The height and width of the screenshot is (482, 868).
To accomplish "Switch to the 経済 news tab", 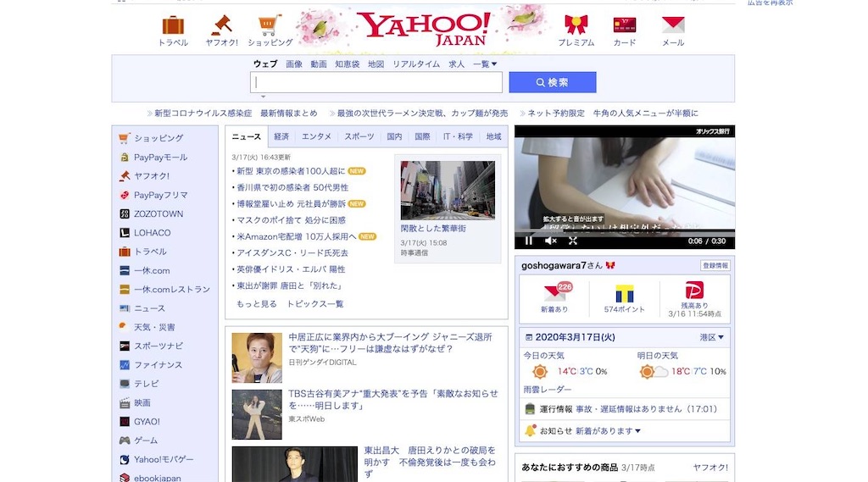I will pyautogui.click(x=281, y=136).
